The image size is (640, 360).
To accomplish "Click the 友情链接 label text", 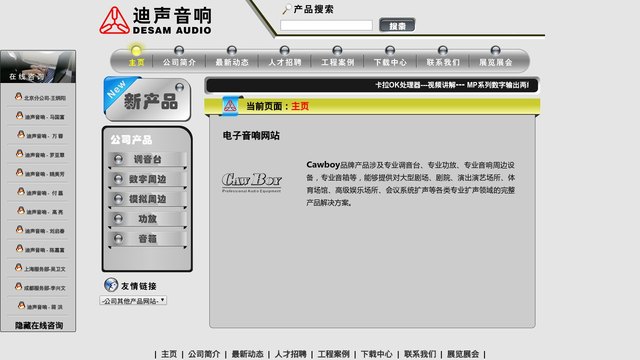I will pos(139,286).
